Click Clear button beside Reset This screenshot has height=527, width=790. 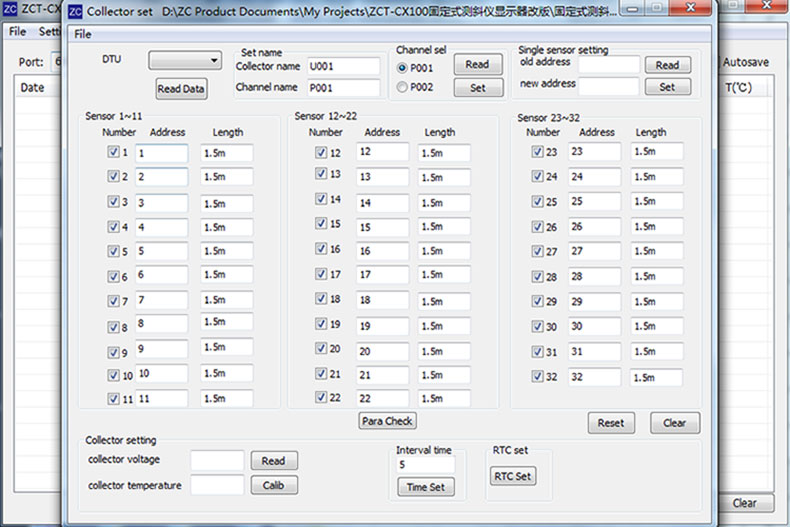[675, 423]
